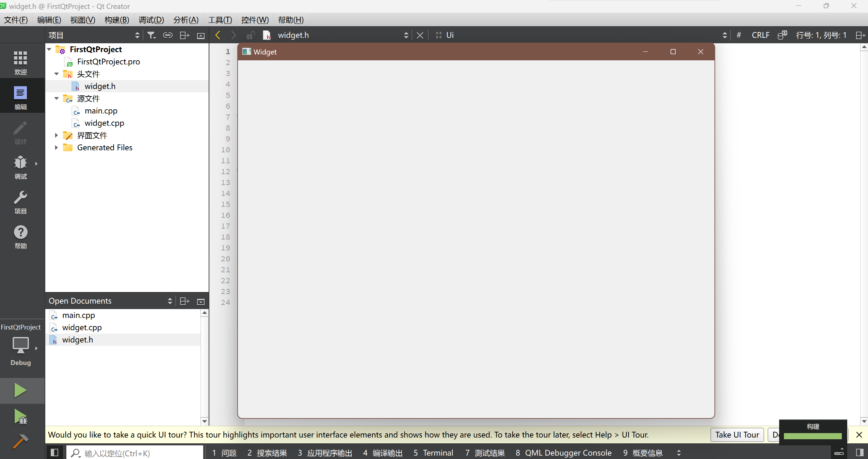Collapse the FirstQtProject tree node
Viewport: 868px width, 459px height.
tap(49, 49)
